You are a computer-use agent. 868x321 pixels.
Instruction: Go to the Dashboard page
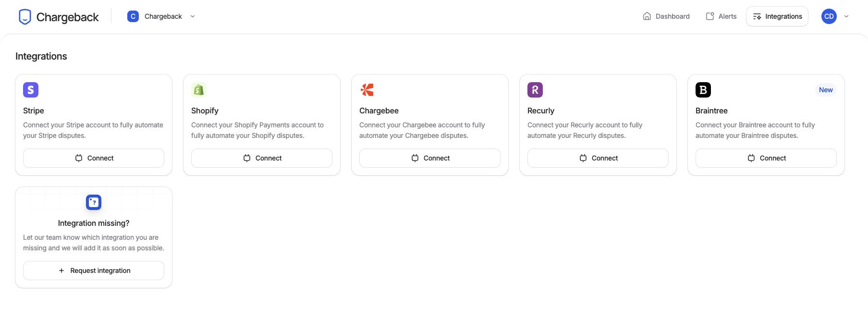[x=666, y=16]
